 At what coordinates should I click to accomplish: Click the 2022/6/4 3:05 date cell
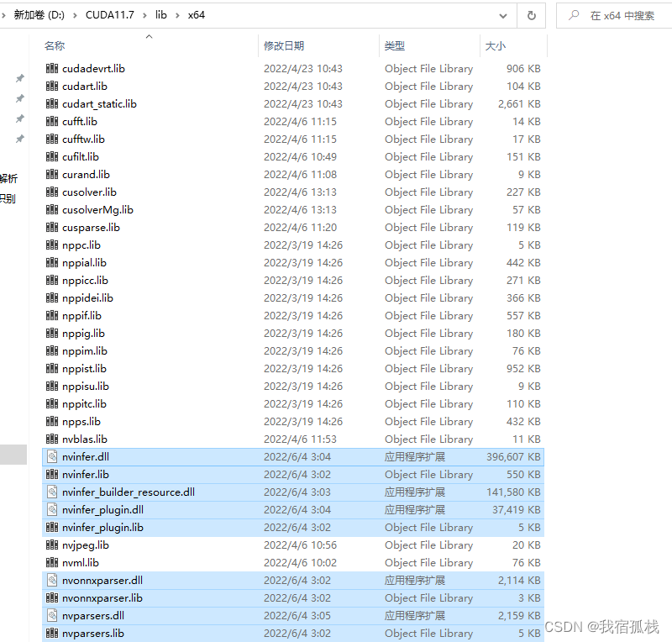tap(297, 615)
